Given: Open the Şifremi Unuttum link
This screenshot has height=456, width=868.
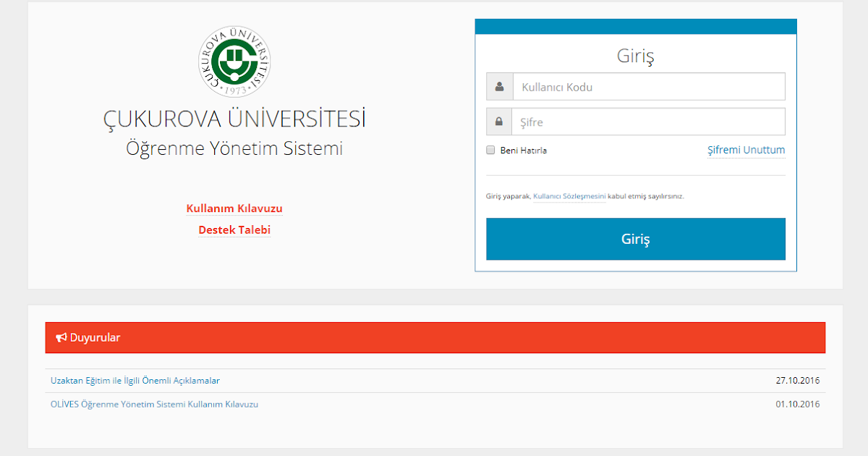Looking at the screenshot, I should 746,151.
